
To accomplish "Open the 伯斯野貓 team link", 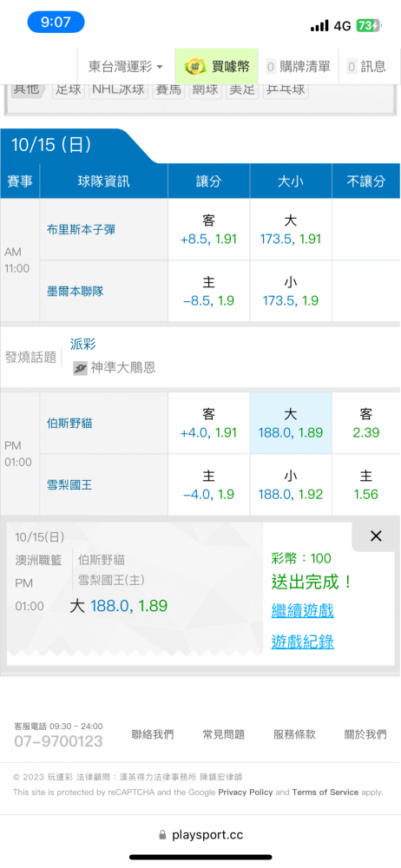I will click(x=69, y=424).
